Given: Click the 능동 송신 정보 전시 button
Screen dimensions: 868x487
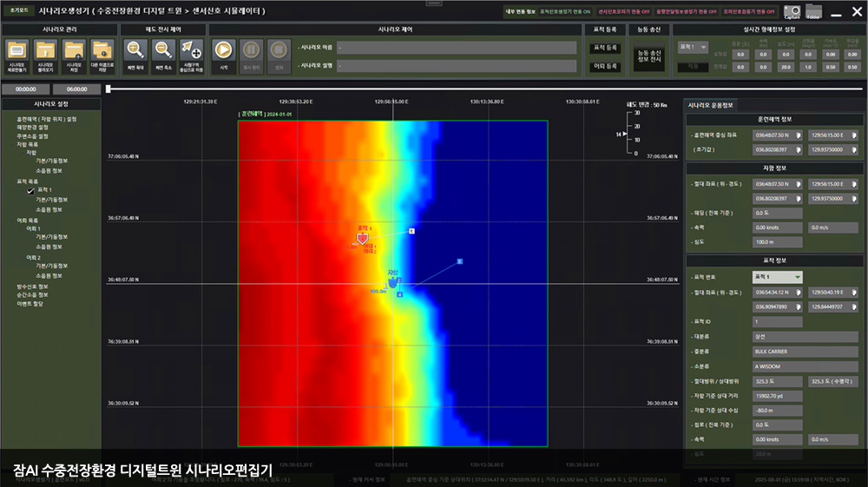Looking at the screenshot, I should click(x=649, y=56).
